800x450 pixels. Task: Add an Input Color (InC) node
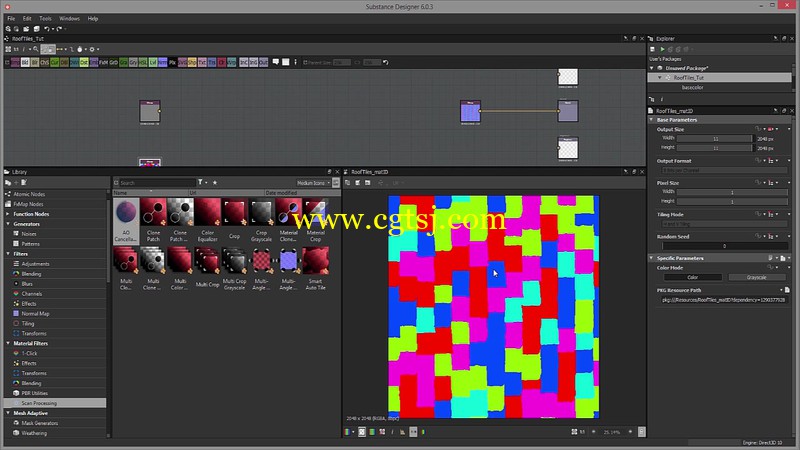[244, 62]
